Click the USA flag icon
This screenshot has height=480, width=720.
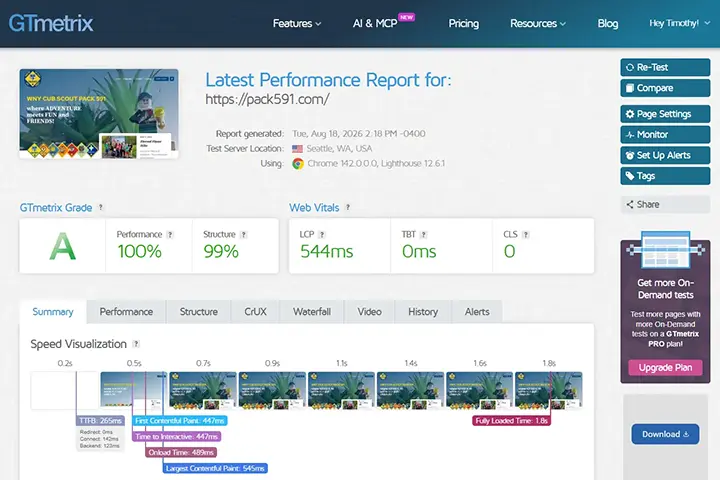pyautogui.click(x=298, y=149)
